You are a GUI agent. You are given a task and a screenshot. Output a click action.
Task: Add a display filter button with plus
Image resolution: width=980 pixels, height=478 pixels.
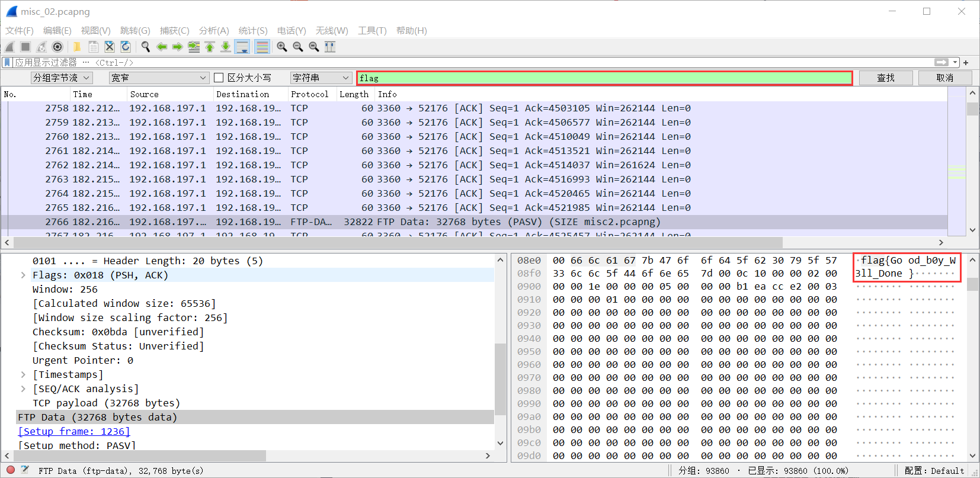(966, 62)
